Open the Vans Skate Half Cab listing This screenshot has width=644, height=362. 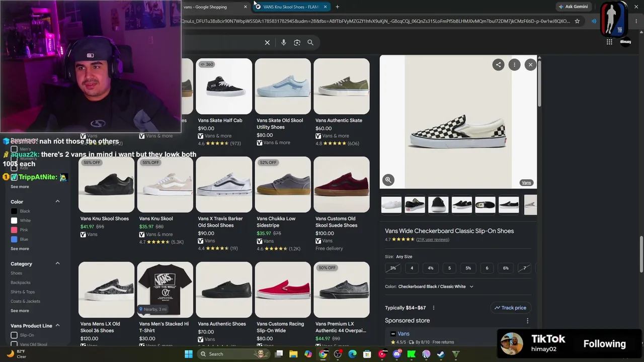(x=224, y=103)
